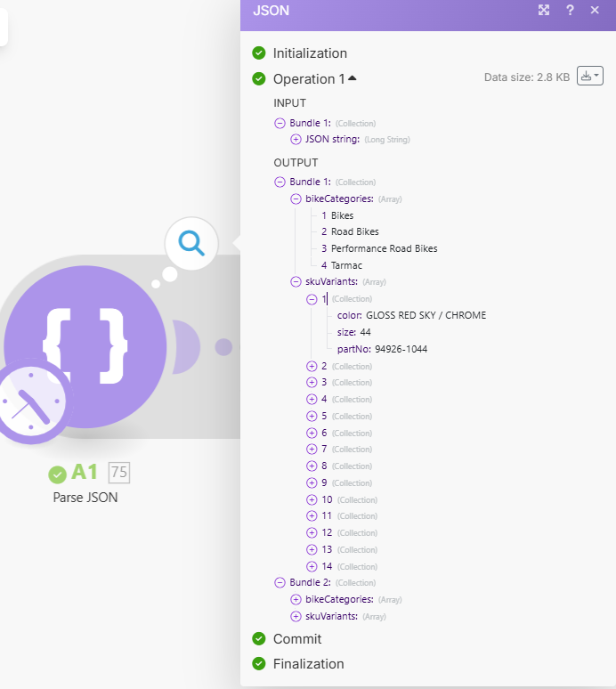Expand skuVariants collection 14
This screenshot has height=689, width=616.
pos(312,566)
